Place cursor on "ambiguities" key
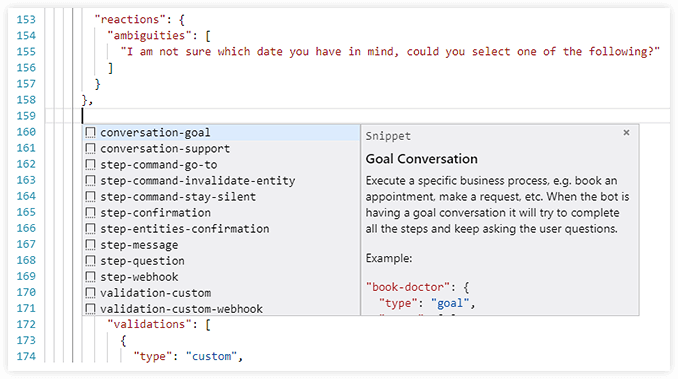This screenshot has height=379, width=678. point(150,35)
